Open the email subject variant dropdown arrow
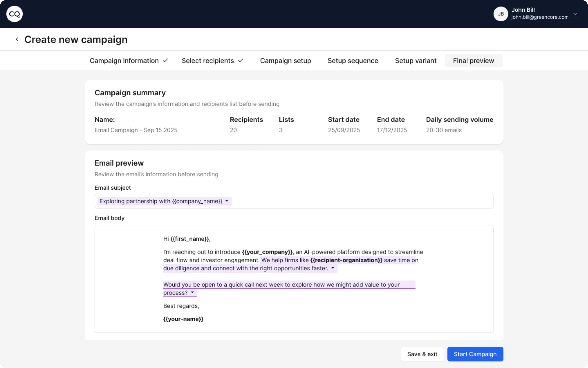588x368 pixels. 226,201
